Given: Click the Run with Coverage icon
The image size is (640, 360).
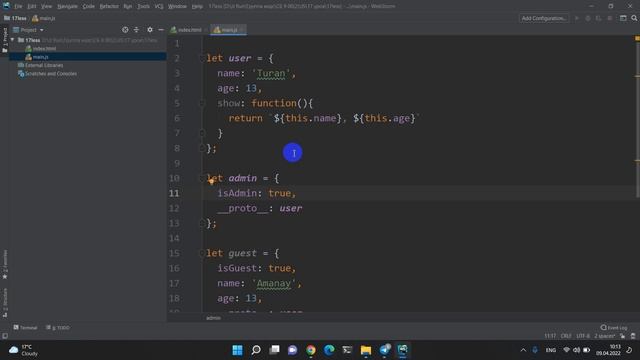Looking at the screenshot, I should 599,18.
